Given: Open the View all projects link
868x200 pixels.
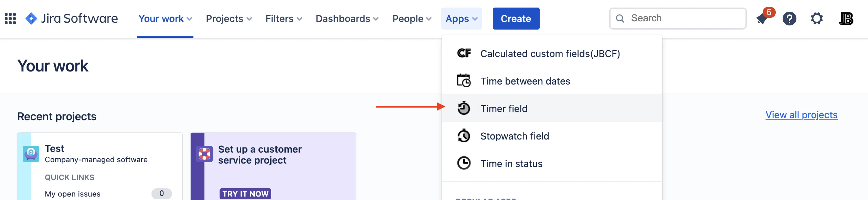Looking at the screenshot, I should click(x=802, y=115).
